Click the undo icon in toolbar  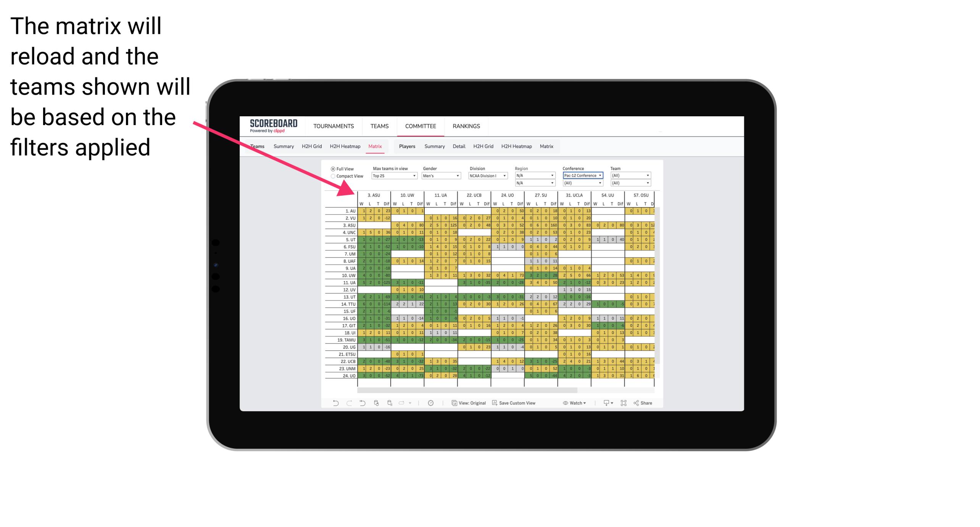(333, 404)
